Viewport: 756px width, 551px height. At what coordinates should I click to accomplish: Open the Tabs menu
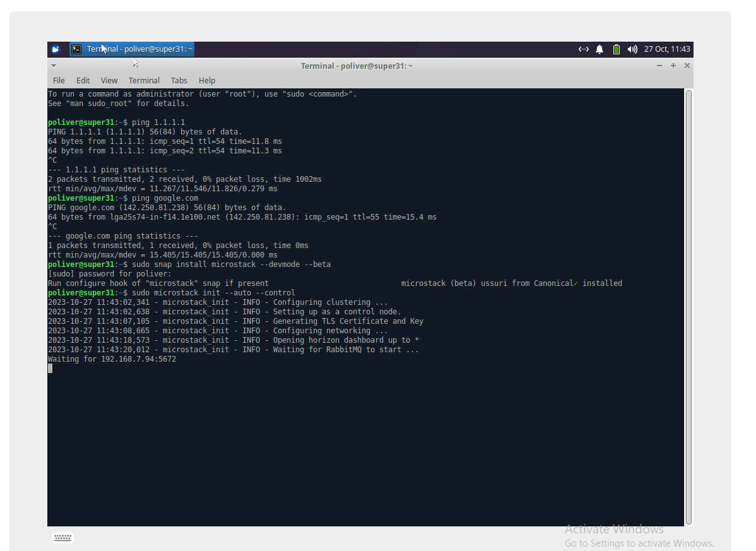179,81
